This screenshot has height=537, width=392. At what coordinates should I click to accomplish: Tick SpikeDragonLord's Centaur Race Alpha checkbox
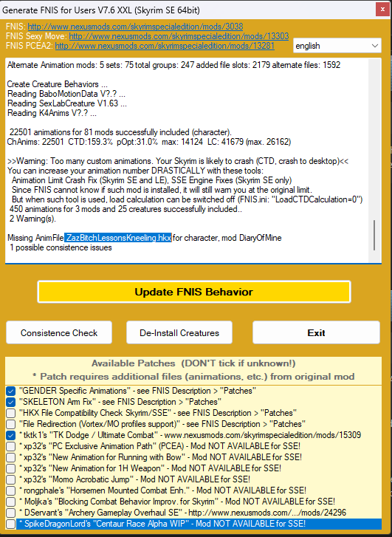click(x=10, y=524)
